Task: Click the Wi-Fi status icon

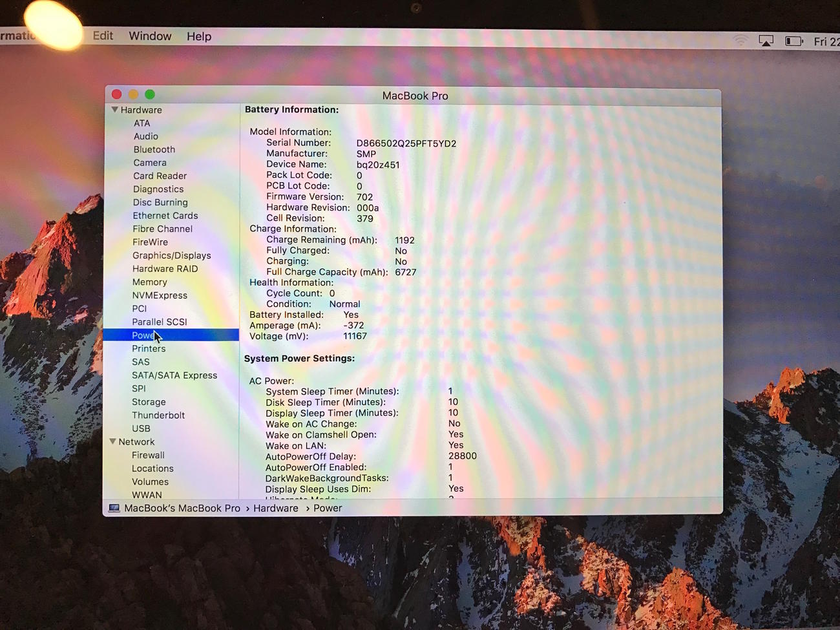Action: tap(740, 41)
